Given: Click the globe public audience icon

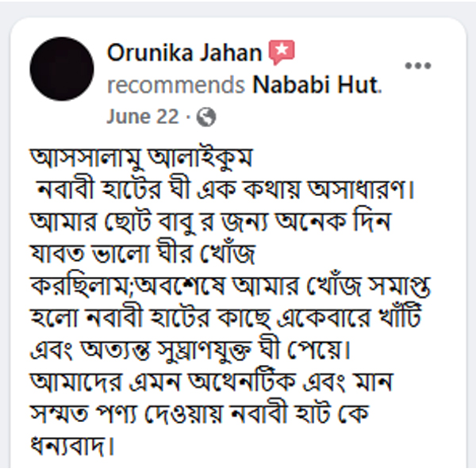Looking at the screenshot, I should tap(207, 117).
